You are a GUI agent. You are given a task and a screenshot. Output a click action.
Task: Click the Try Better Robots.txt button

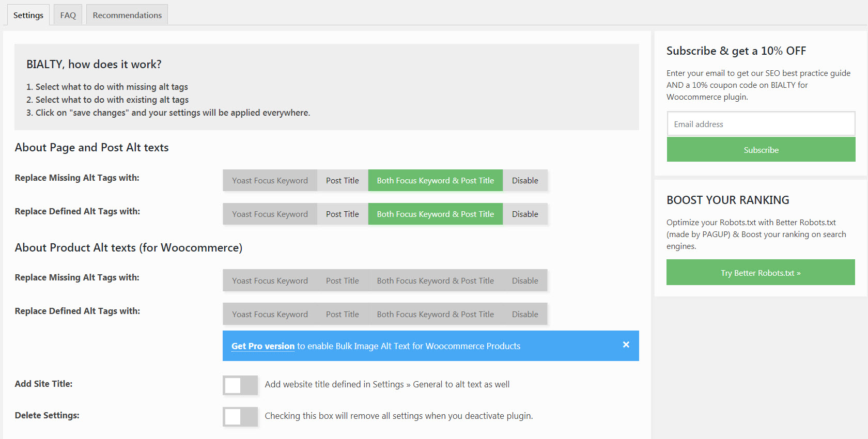pos(761,273)
